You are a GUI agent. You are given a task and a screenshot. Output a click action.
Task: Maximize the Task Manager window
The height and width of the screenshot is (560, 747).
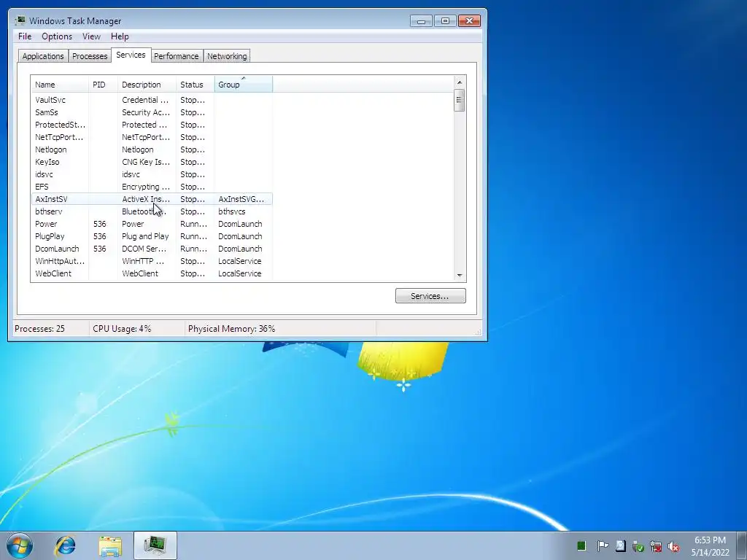click(445, 21)
